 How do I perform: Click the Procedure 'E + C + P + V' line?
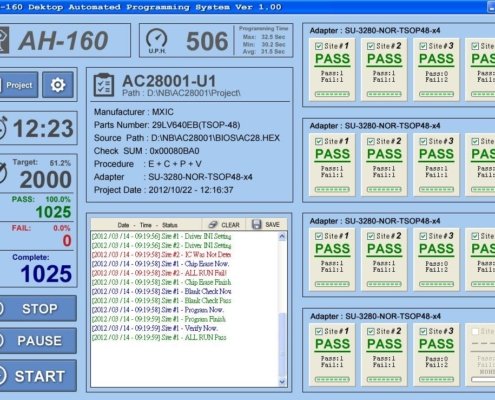point(148,164)
